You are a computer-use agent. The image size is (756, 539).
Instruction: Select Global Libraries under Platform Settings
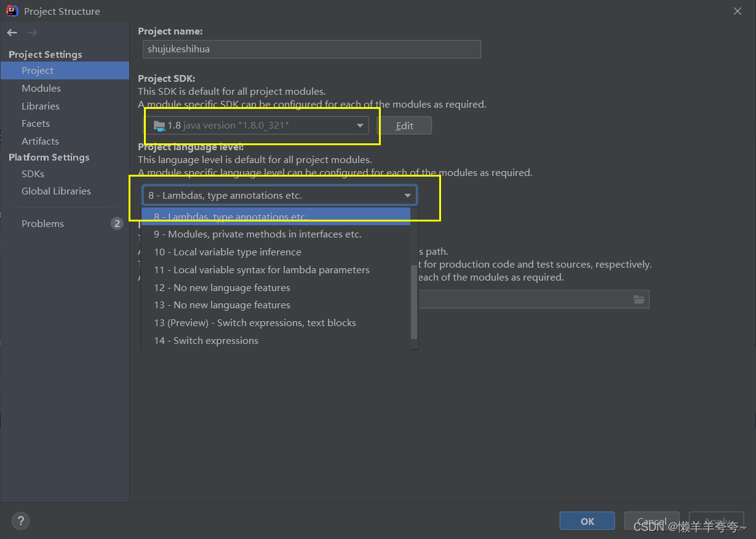pyautogui.click(x=56, y=191)
